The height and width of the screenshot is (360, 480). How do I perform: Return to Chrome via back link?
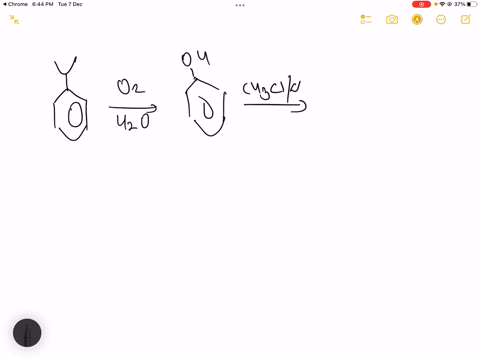pyautogui.click(x=15, y=4)
